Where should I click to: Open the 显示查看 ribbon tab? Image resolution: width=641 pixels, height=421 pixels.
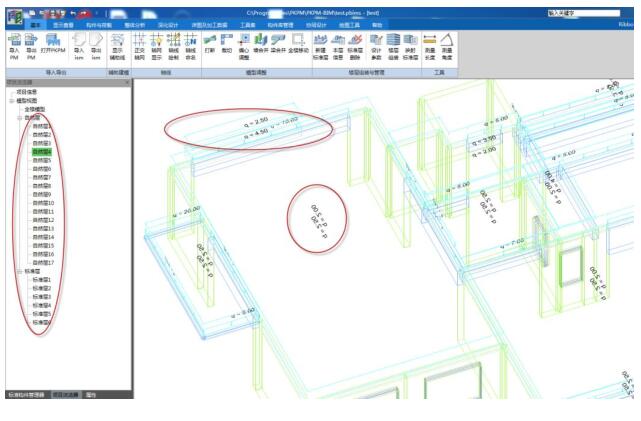[63, 24]
